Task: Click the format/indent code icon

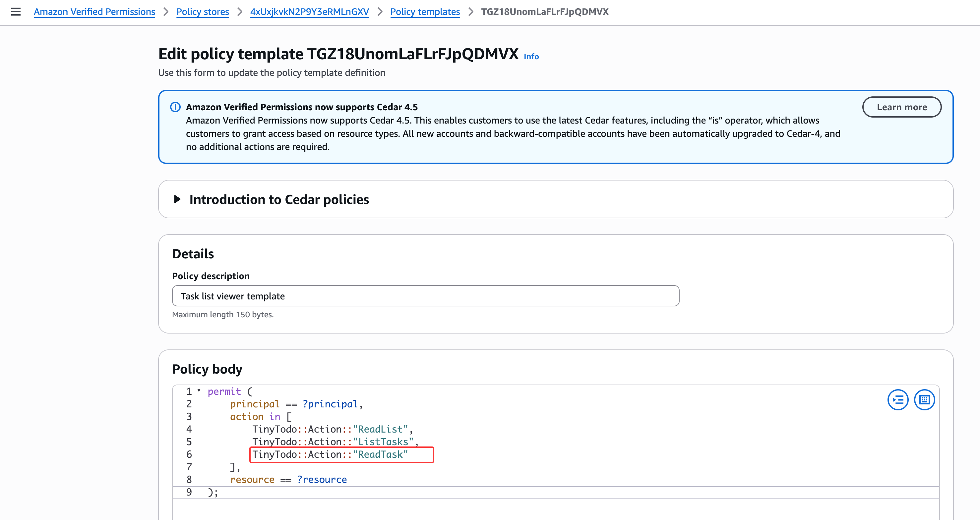Action: pos(897,400)
